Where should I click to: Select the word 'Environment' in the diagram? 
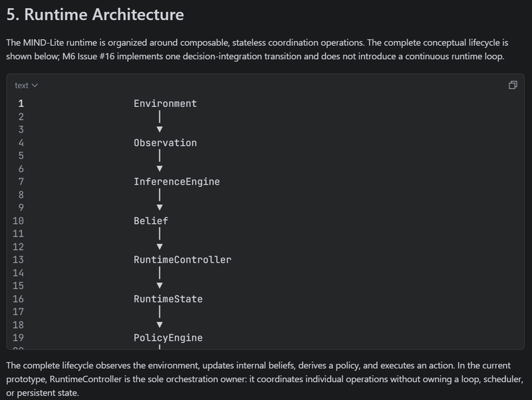click(x=165, y=104)
